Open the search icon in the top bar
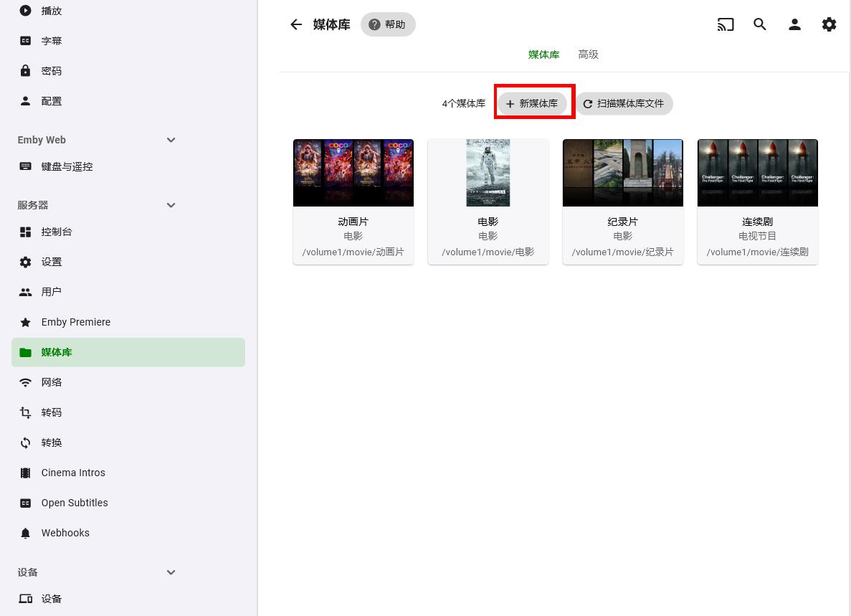 tap(760, 24)
